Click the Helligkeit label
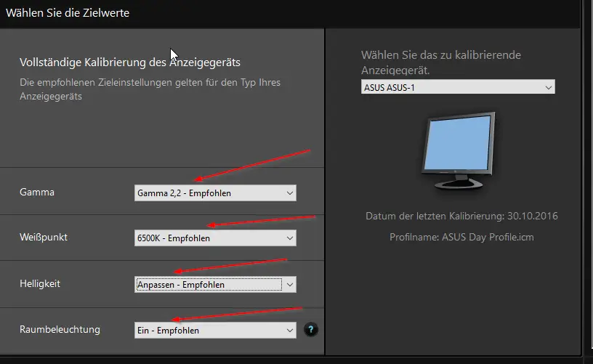Image resolution: width=593 pixels, height=364 pixels. [40, 283]
